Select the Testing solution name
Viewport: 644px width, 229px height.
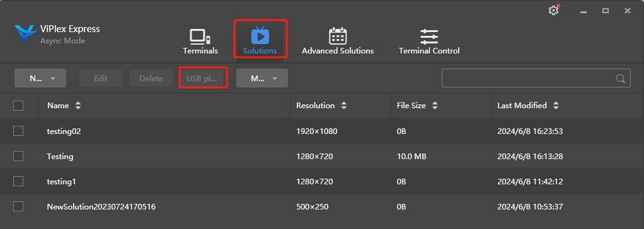click(x=60, y=157)
